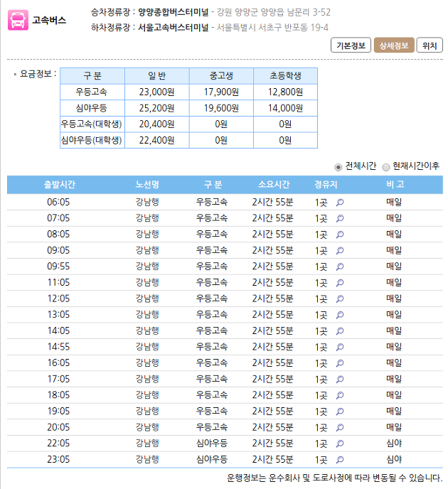
Task: Click the 노선명 column header
Action: (x=147, y=184)
